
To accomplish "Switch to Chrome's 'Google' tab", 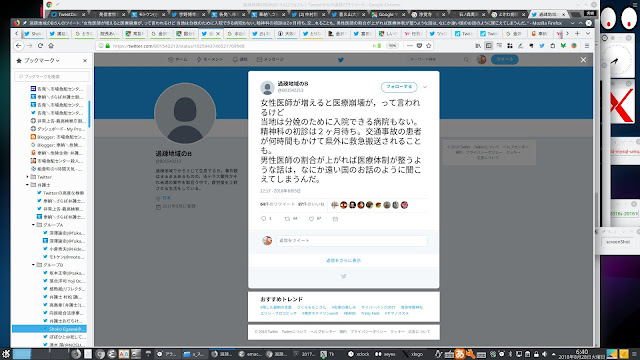I will click(x=386, y=14).
